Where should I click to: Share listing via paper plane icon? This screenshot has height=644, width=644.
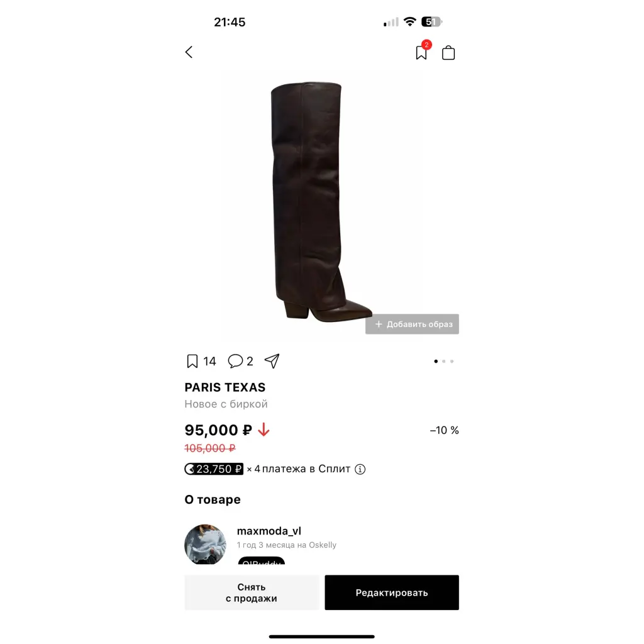(x=272, y=361)
